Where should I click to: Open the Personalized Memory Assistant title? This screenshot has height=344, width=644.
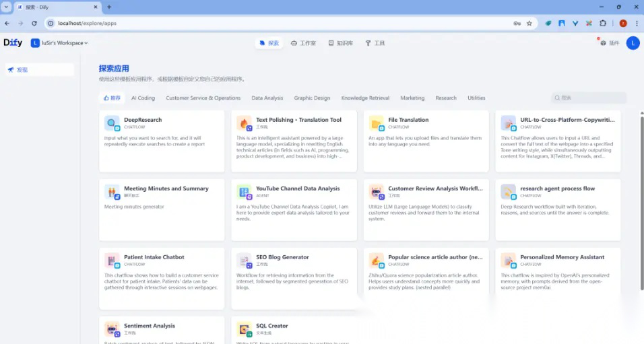click(562, 257)
